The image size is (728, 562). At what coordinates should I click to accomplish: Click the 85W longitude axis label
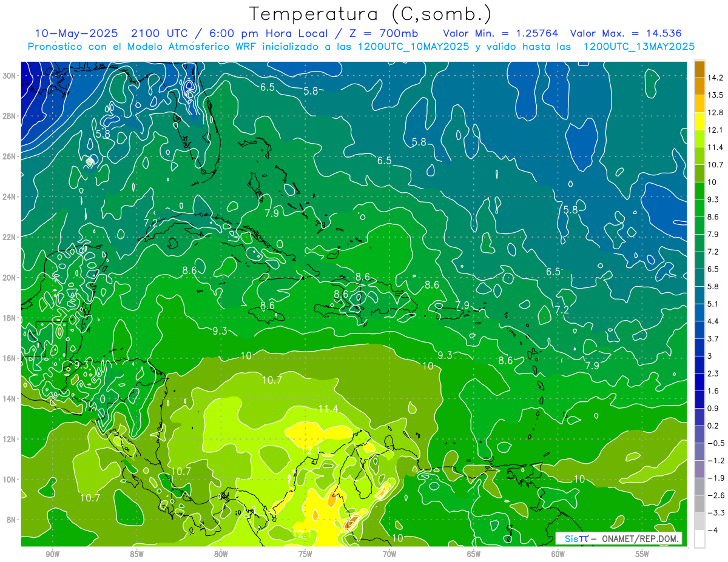click(136, 554)
